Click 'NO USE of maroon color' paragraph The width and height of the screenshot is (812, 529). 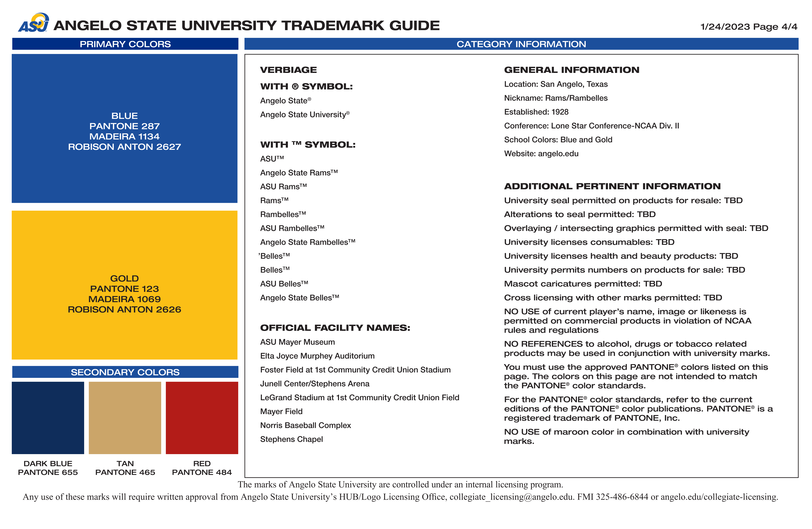pos(627,437)
